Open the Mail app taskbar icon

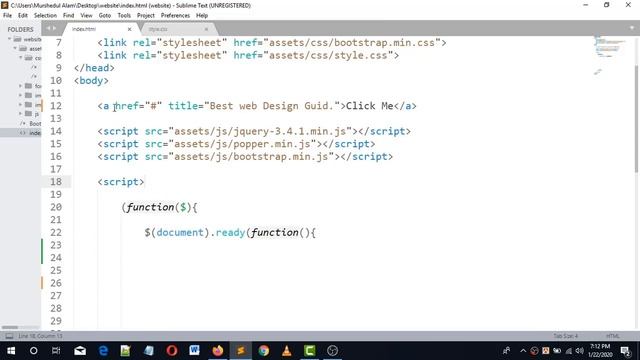pyautogui.click(x=80, y=351)
